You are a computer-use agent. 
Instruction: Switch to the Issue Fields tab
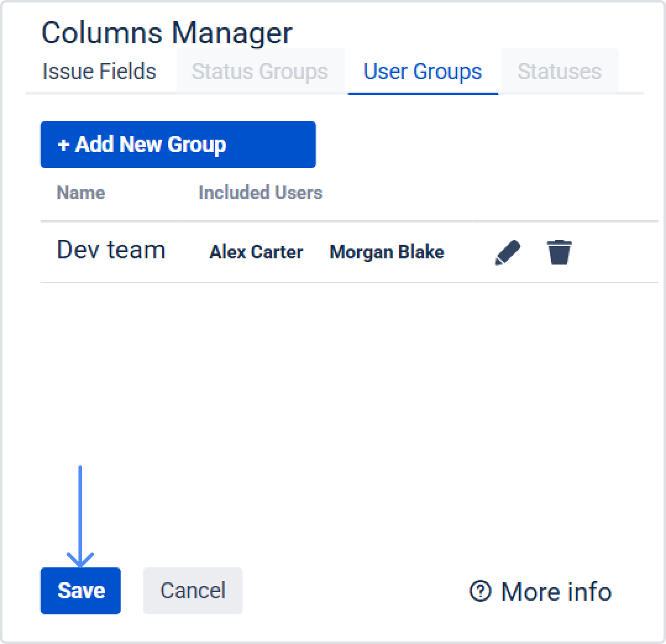tap(99, 72)
